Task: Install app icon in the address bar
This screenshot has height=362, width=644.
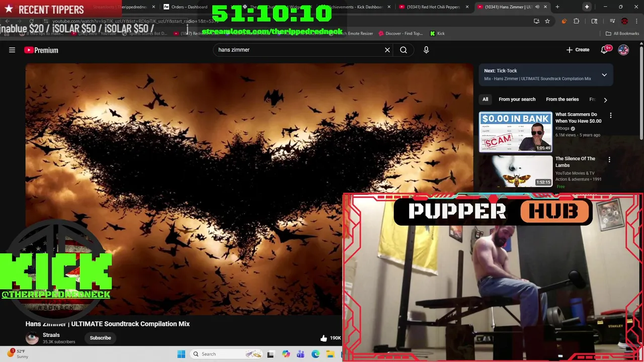Action: [536, 21]
